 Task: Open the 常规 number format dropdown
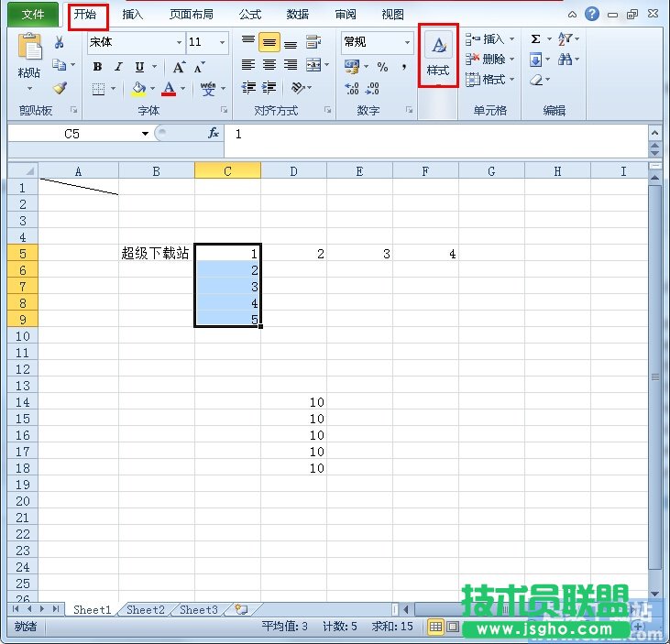click(407, 42)
